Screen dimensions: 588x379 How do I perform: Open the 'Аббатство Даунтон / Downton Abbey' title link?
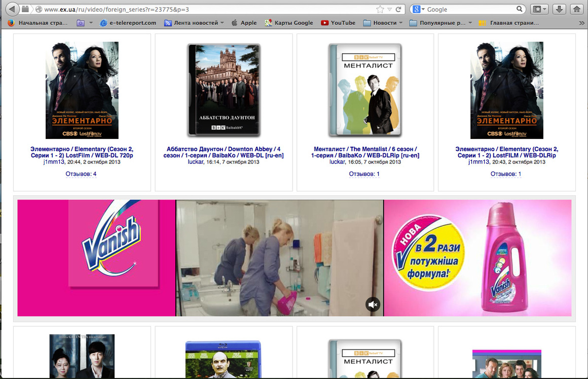click(224, 152)
